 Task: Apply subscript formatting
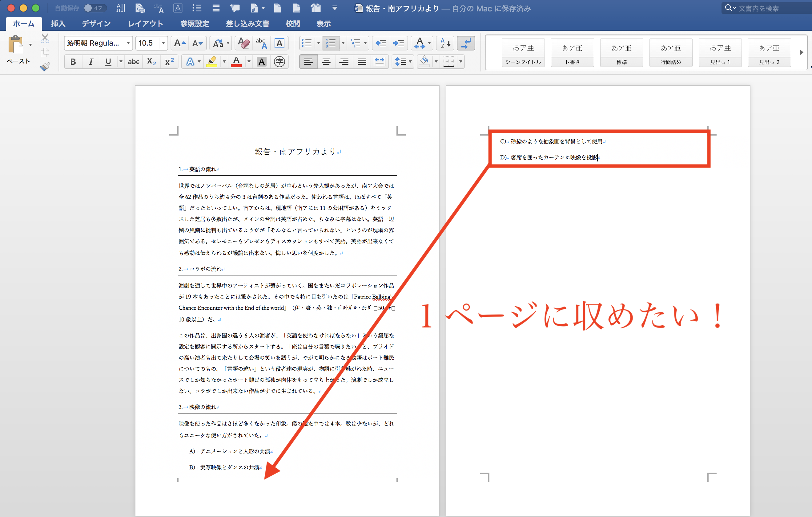click(151, 62)
